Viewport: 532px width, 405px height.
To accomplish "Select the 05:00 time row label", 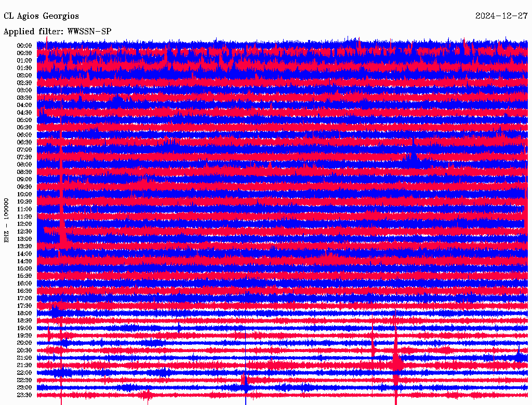I will pos(24,120).
